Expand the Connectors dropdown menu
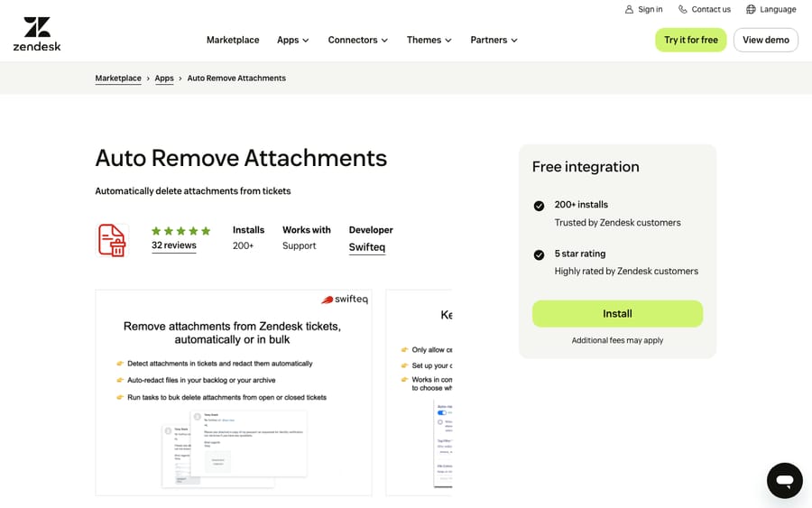812x508 pixels. point(358,40)
